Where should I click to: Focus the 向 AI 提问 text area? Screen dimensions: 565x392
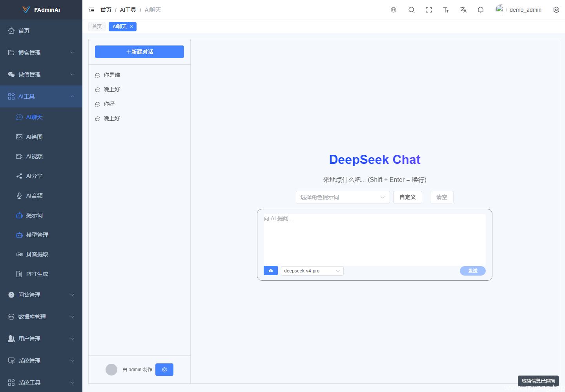click(x=375, y=240)
